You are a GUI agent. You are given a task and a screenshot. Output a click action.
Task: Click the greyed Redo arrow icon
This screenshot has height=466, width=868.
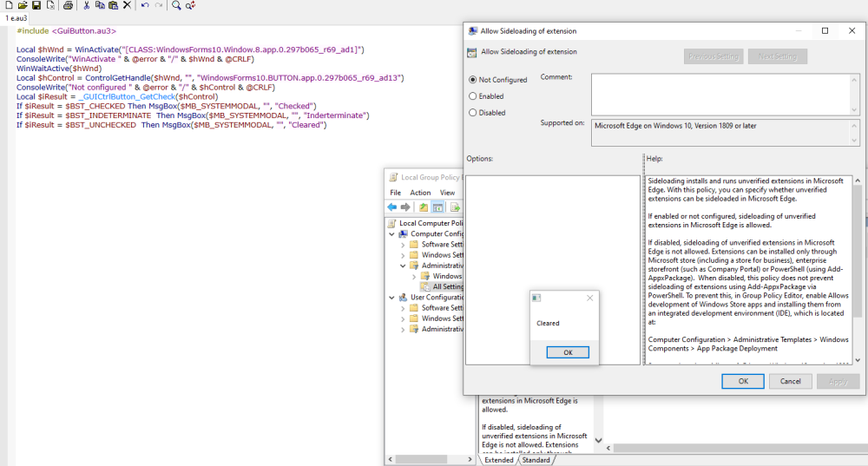(159, 5)
